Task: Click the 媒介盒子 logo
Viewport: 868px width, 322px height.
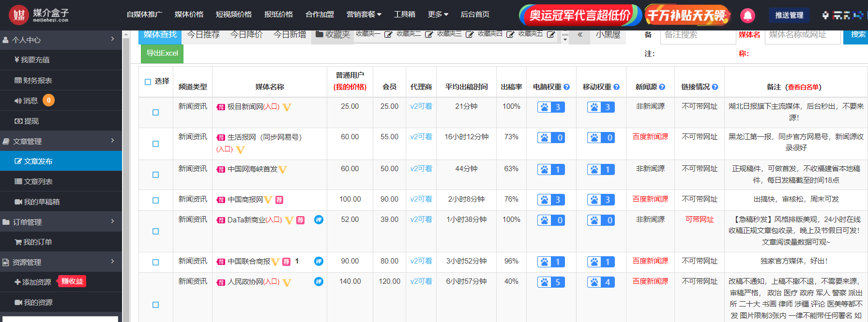Action: (39, 15)
